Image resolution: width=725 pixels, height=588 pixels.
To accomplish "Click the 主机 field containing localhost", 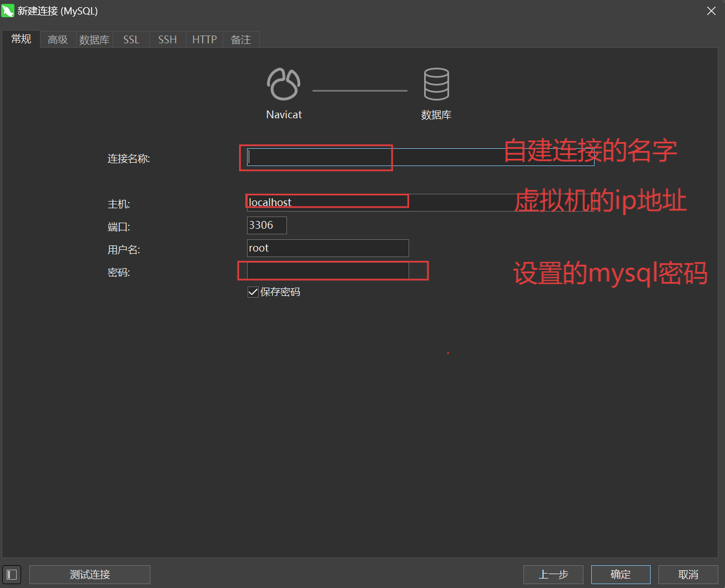I will tap(420, 202).
